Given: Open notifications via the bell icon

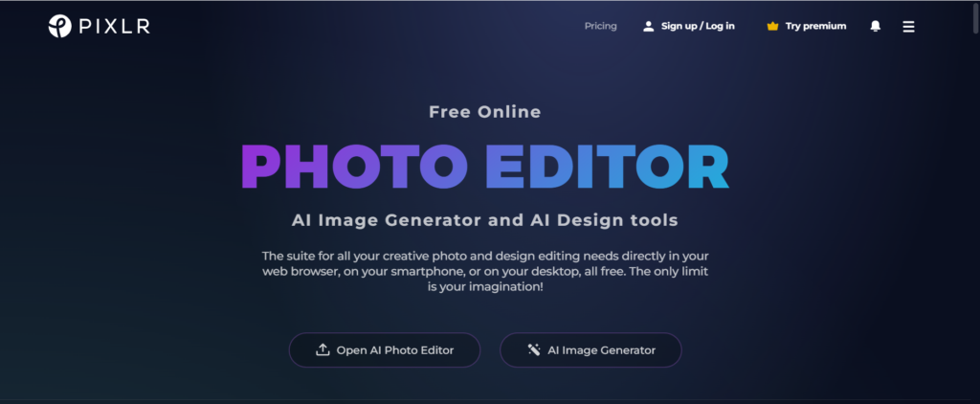Looking at the screenshot, I should click(x=876, y=26).
